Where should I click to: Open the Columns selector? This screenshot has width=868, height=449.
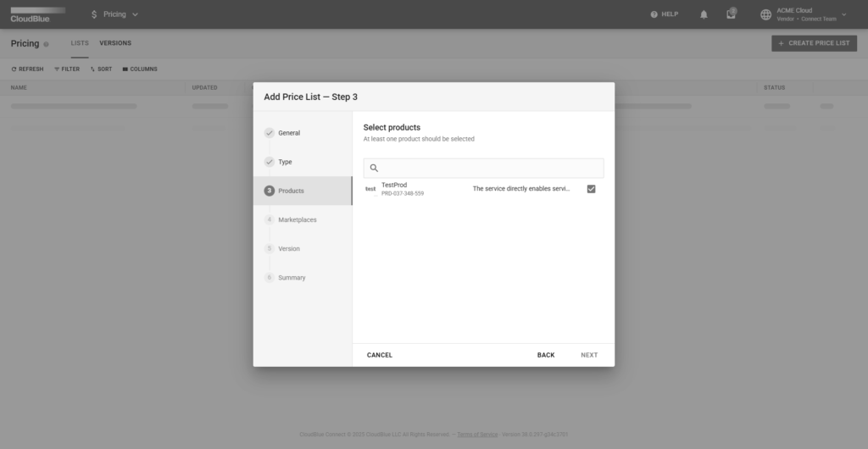pyautogui.click(x=140, y=69)
